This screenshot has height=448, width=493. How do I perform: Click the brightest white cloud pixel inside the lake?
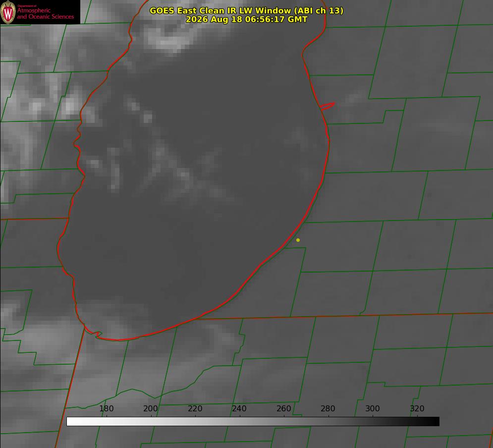[x=148, y=118]
